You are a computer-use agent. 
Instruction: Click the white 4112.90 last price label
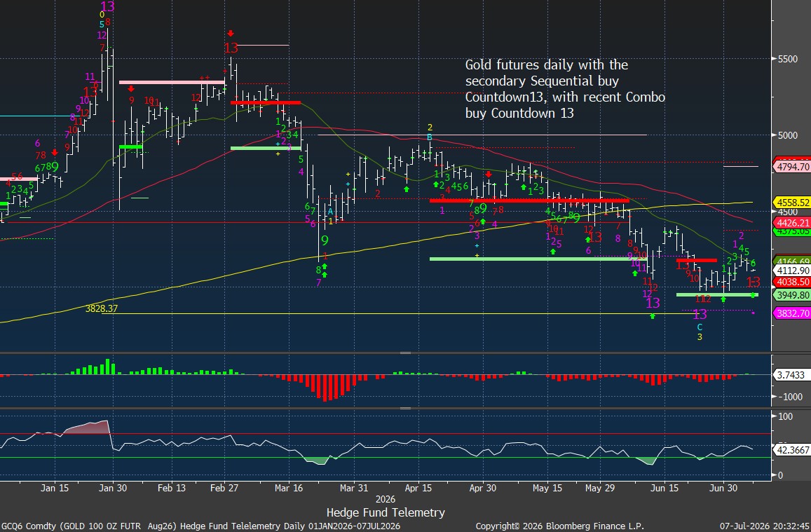(791, 271)
